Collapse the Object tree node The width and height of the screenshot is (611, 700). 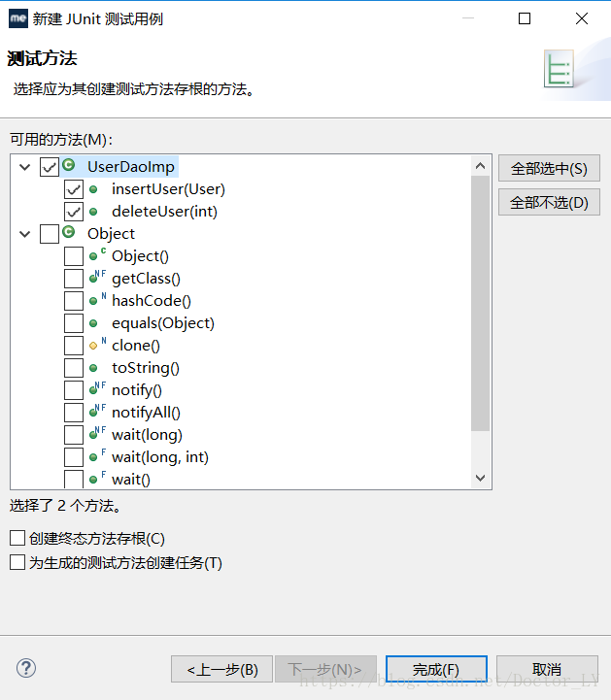25,234
